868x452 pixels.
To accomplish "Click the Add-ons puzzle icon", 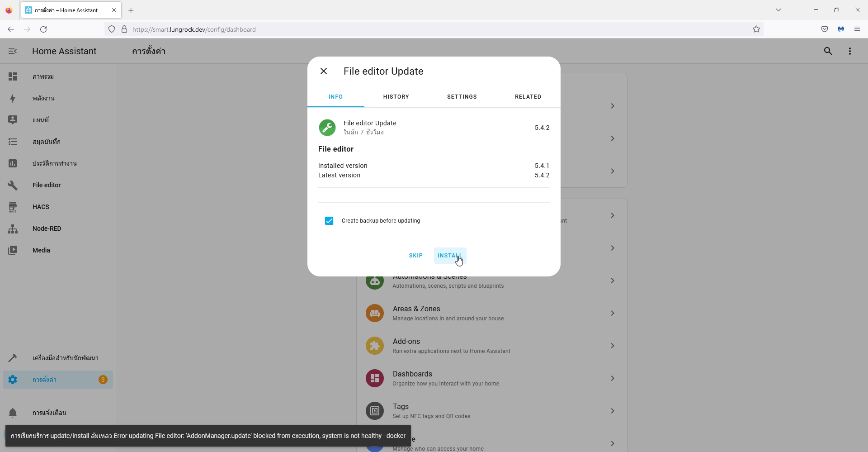I will tap(375, 346).
